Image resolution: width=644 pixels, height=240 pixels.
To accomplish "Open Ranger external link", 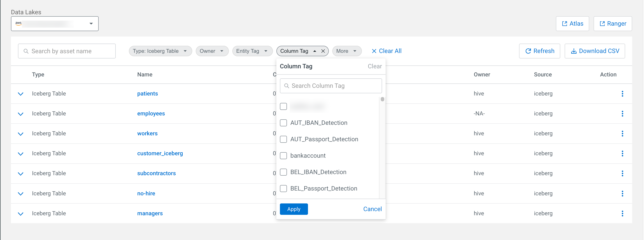I will point(612,24).
